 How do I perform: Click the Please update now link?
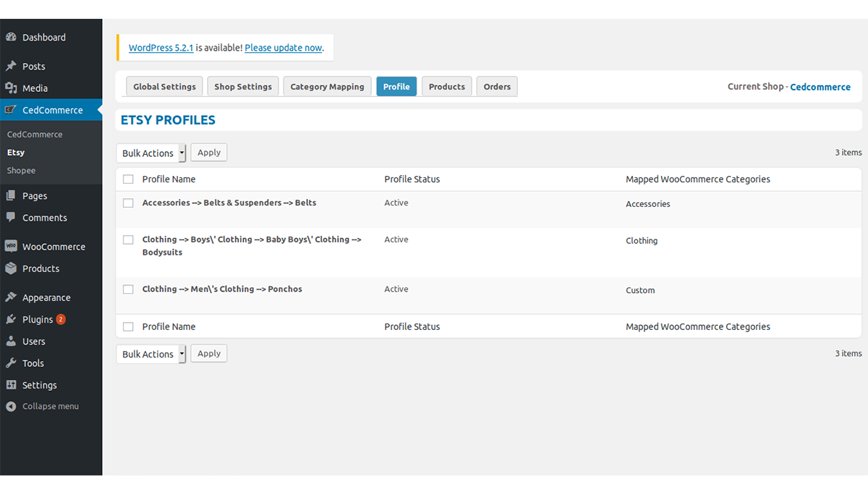point(283,48)
